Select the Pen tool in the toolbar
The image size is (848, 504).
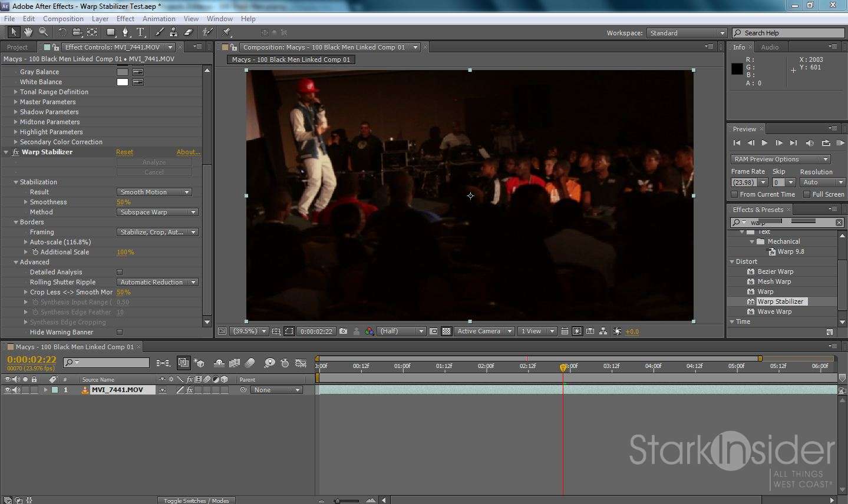(126, 32)
